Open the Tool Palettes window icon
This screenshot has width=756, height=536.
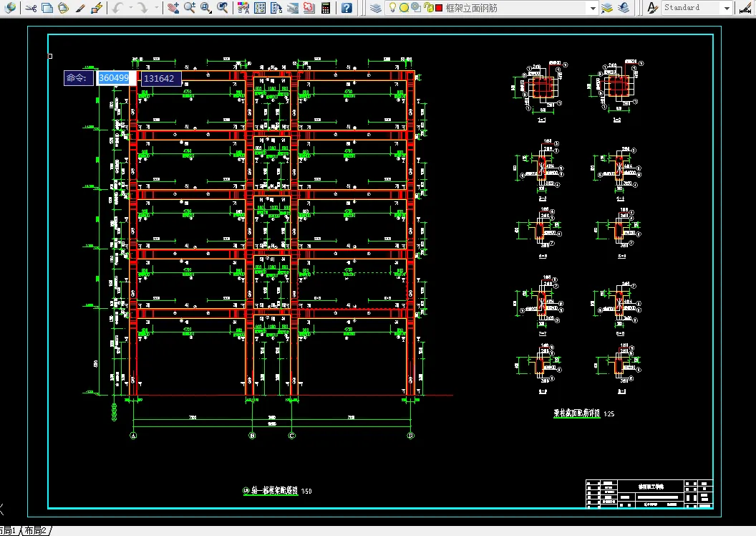point(276,8)
